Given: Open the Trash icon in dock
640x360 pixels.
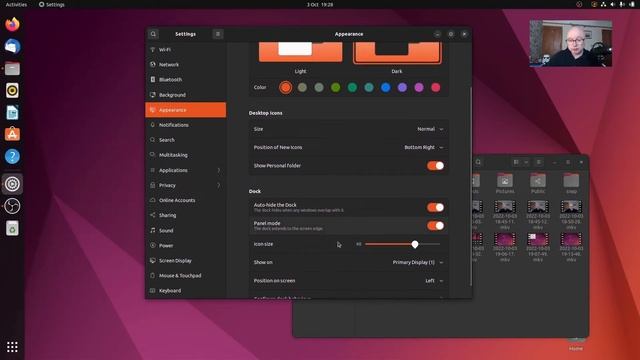Looking at the screenshot, I should (x=12, y=228).
